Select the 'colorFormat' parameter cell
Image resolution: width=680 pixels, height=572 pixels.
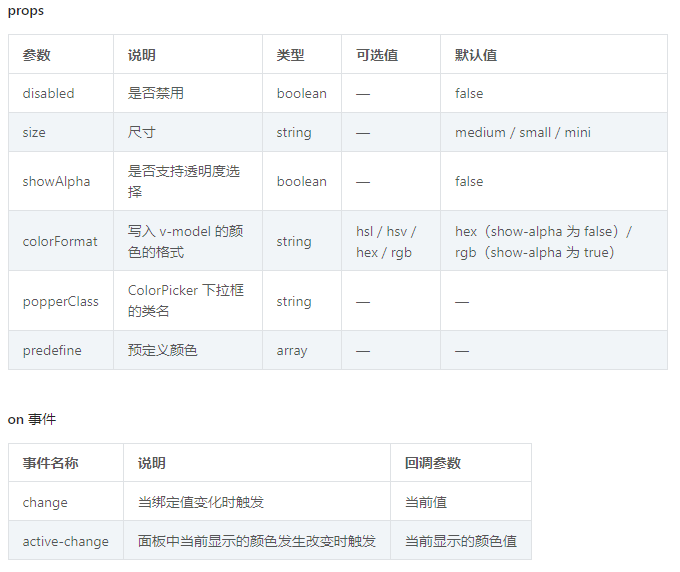pos(60,241)
